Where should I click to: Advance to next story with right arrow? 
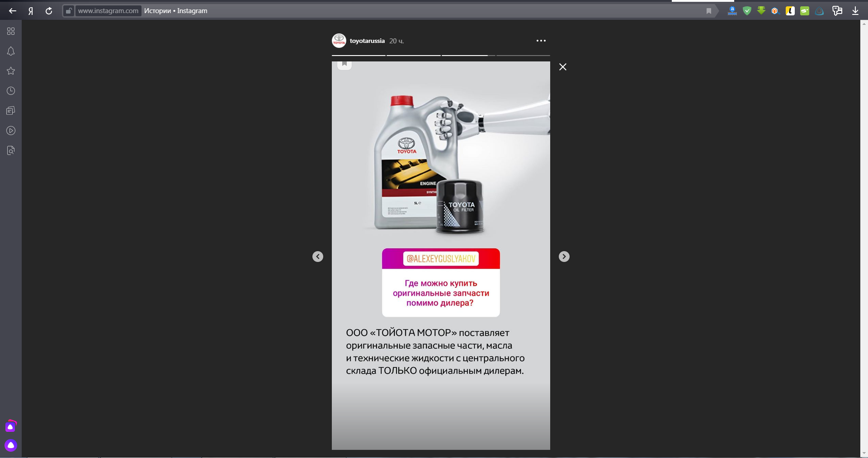tap(564, 257)
